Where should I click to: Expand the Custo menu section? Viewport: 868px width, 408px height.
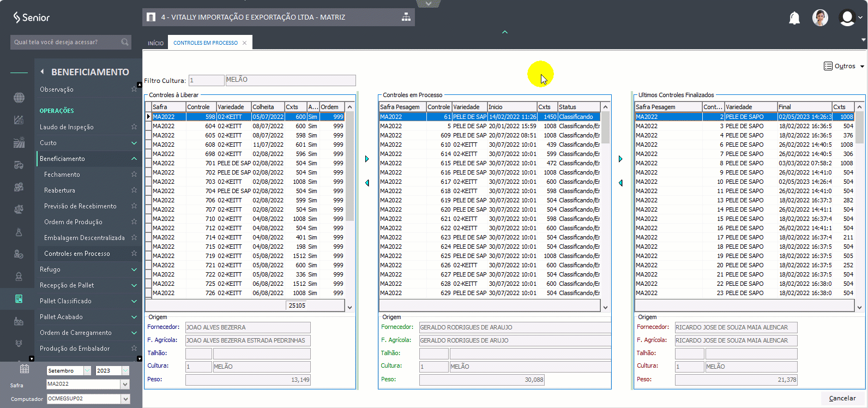[x=134, y=143]
